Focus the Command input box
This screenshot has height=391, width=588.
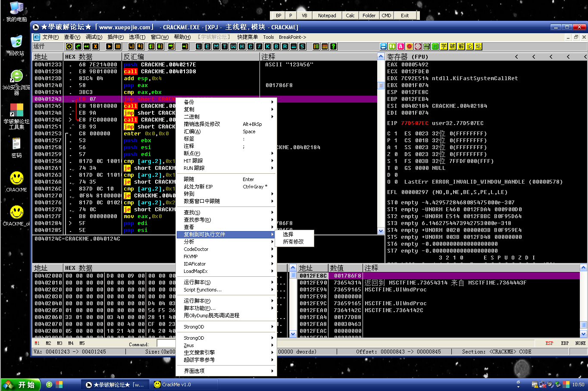pos(166,344)
